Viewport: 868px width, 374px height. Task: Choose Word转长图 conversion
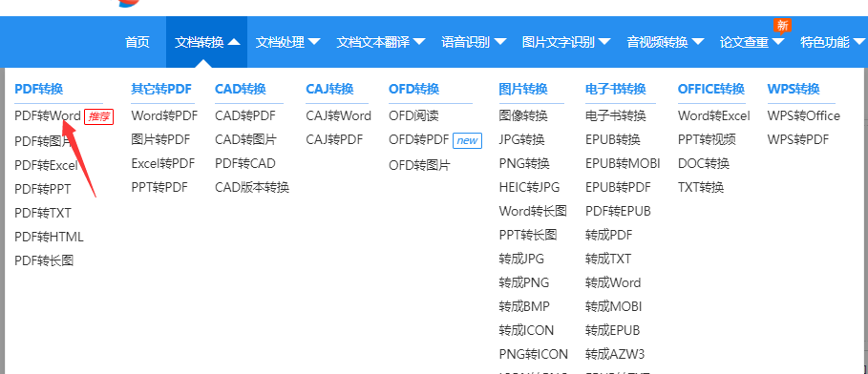tap(533, 212)
